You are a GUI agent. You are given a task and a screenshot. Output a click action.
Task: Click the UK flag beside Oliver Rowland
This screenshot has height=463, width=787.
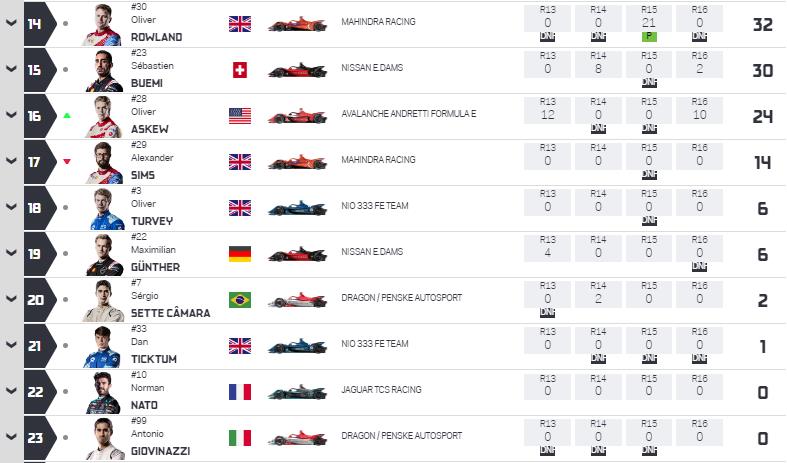[x=240, y=24]
